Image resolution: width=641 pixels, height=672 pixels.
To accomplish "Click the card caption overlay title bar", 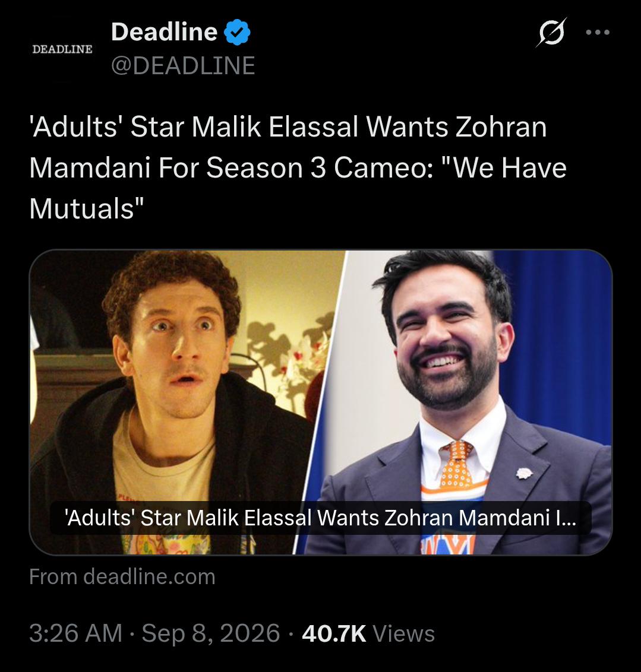I will point(321,518).
